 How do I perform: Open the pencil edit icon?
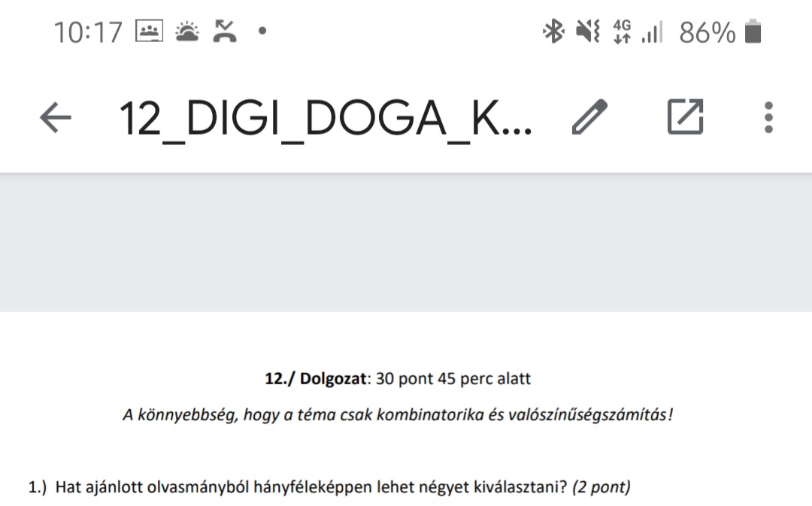coord(590,117)
